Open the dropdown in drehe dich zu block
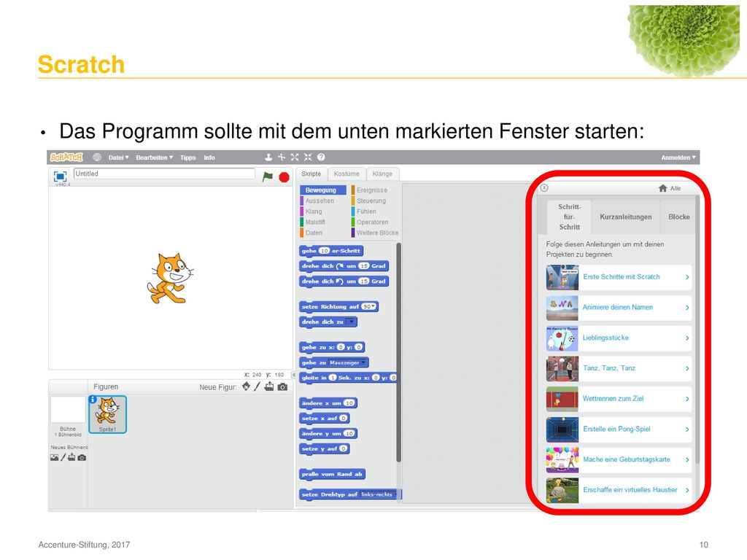Viewport: 747px width, 560px height. (x=351, y=322)
